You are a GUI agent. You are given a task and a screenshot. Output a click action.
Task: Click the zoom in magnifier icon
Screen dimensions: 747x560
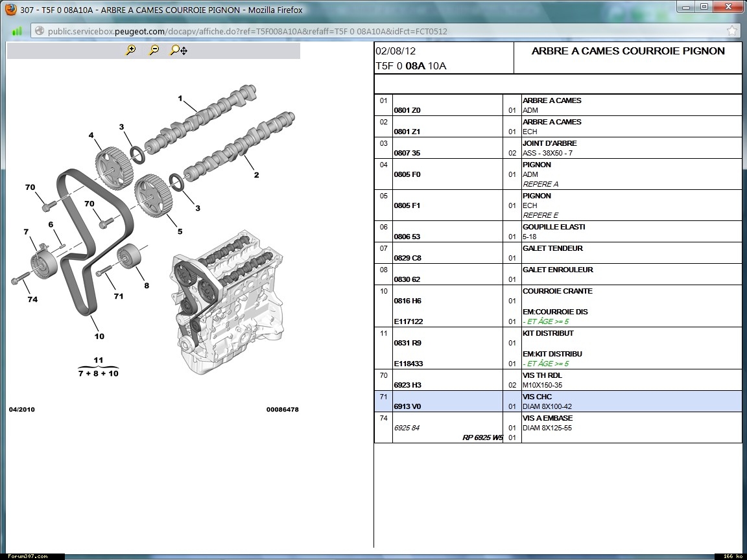(x=130, y=50)
